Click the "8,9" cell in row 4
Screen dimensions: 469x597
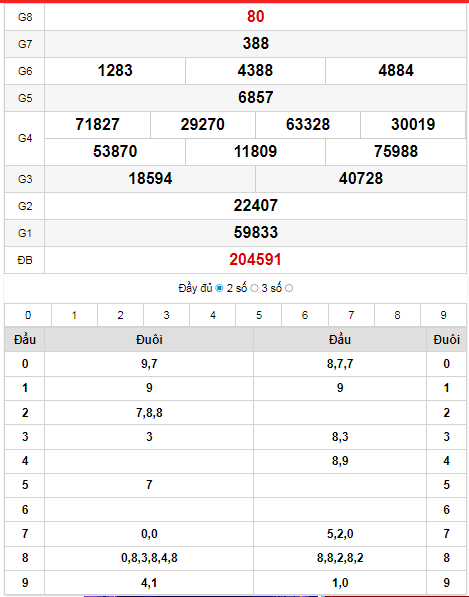coord(340,461)
